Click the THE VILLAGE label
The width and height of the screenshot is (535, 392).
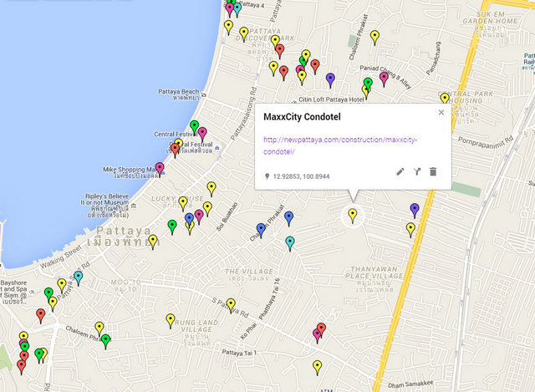[x=249, y=275]
